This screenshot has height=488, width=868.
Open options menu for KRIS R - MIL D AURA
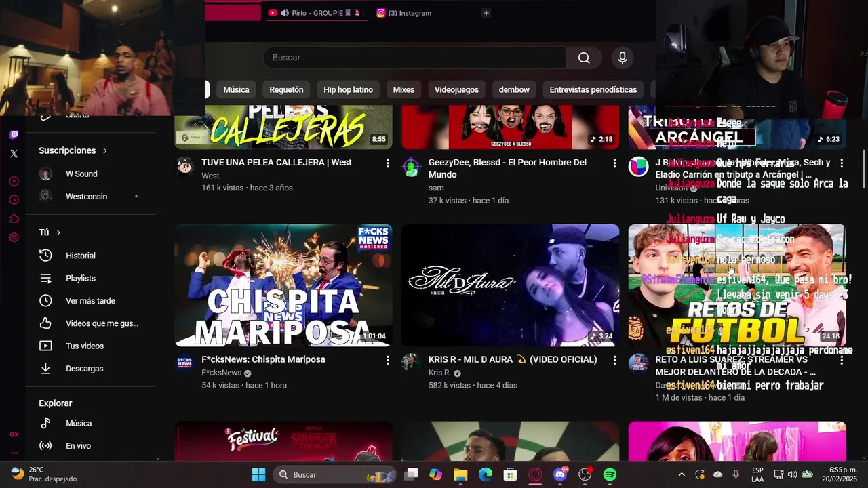click(x=614, y=360)
